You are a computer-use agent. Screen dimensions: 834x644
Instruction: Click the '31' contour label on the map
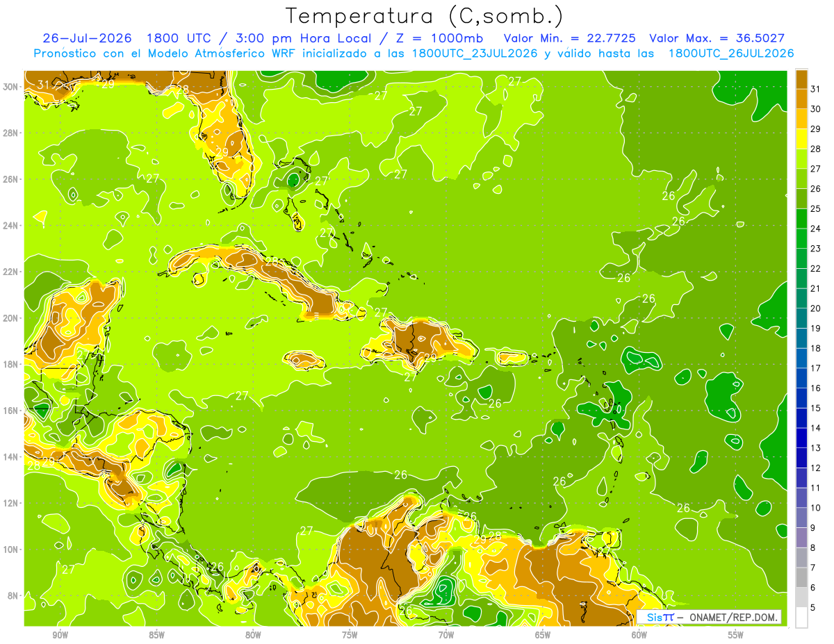click(x=44, y=85)
